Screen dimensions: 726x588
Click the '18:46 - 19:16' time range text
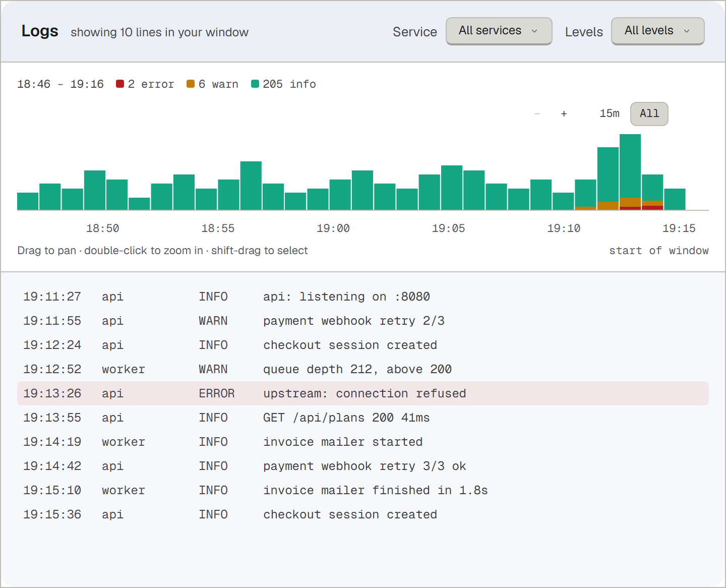pyautogui.click(x=60, y=84)
